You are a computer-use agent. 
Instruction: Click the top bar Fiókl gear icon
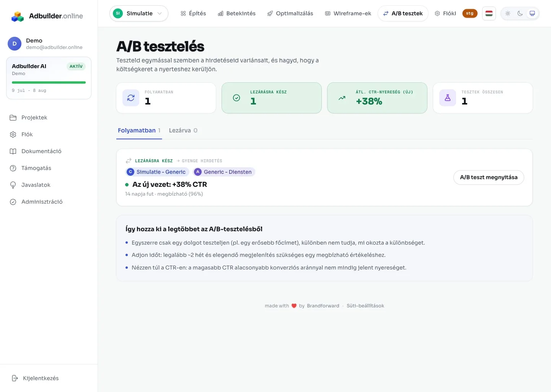pyautogui.click(x=437, y=13)
